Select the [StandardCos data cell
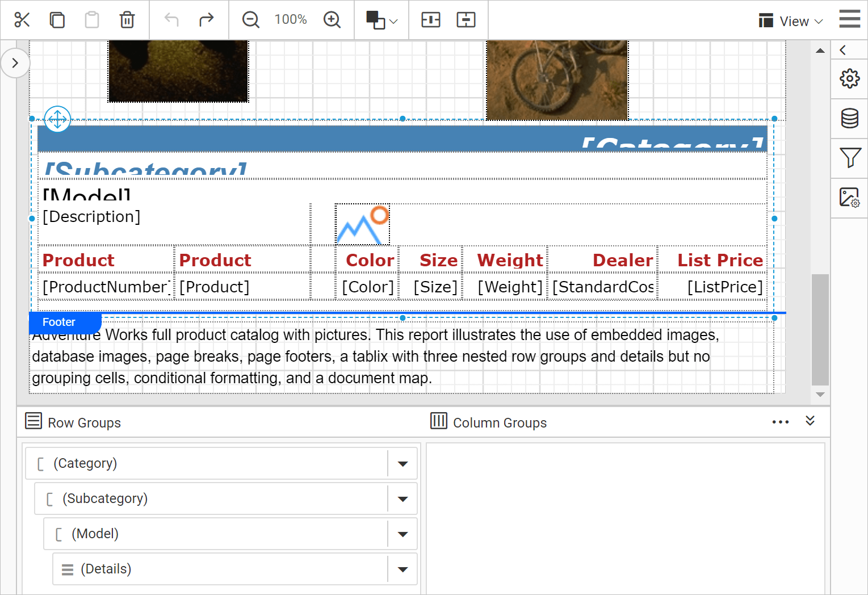 coord(602,287)
